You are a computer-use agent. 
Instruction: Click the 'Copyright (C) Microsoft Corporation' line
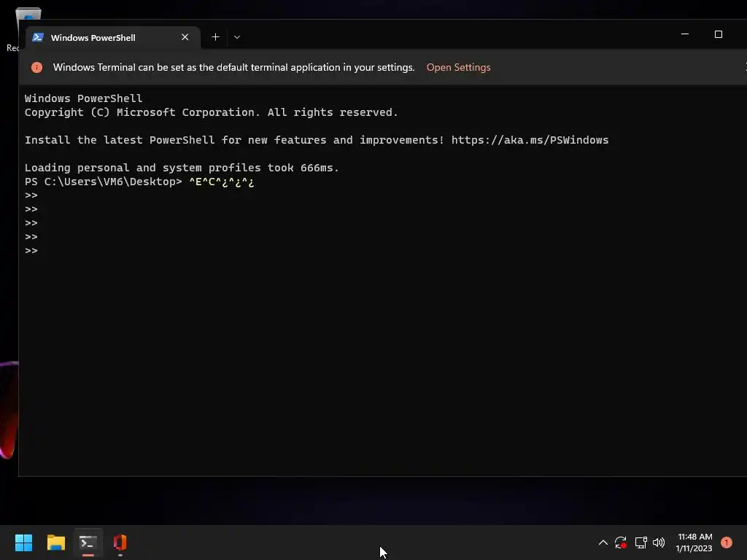(211, 112)
